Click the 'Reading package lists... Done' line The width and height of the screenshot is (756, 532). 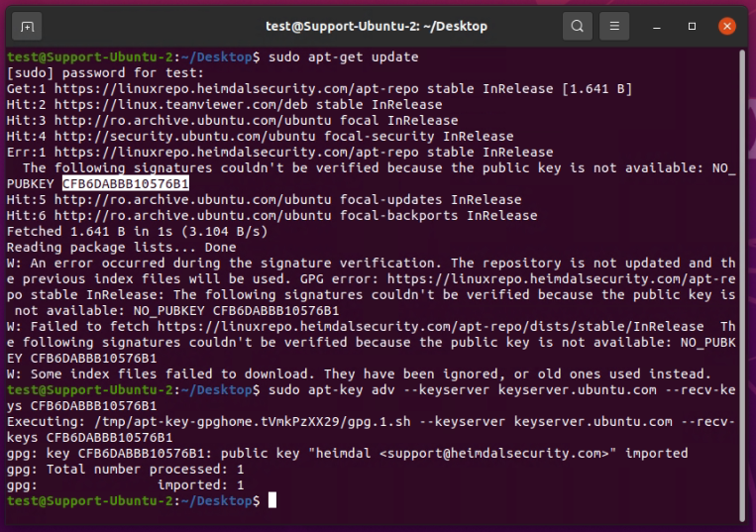122,248
